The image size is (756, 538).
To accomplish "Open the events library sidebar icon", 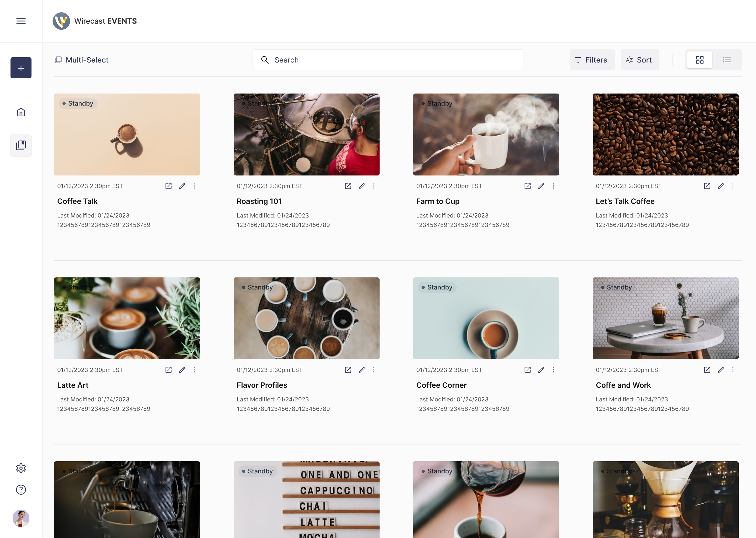I will click(21, 145).
